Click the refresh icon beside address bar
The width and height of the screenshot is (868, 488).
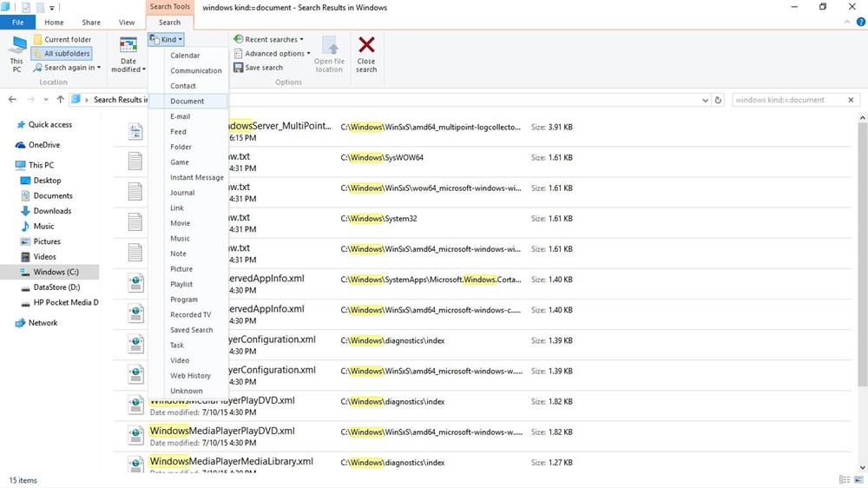(718, 100)
